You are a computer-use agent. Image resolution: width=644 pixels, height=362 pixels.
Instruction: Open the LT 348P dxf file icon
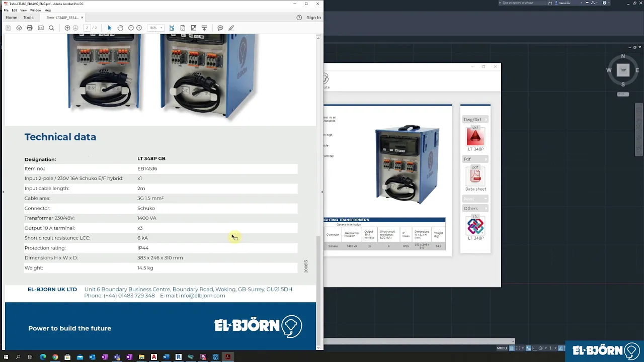coord(475,136)
